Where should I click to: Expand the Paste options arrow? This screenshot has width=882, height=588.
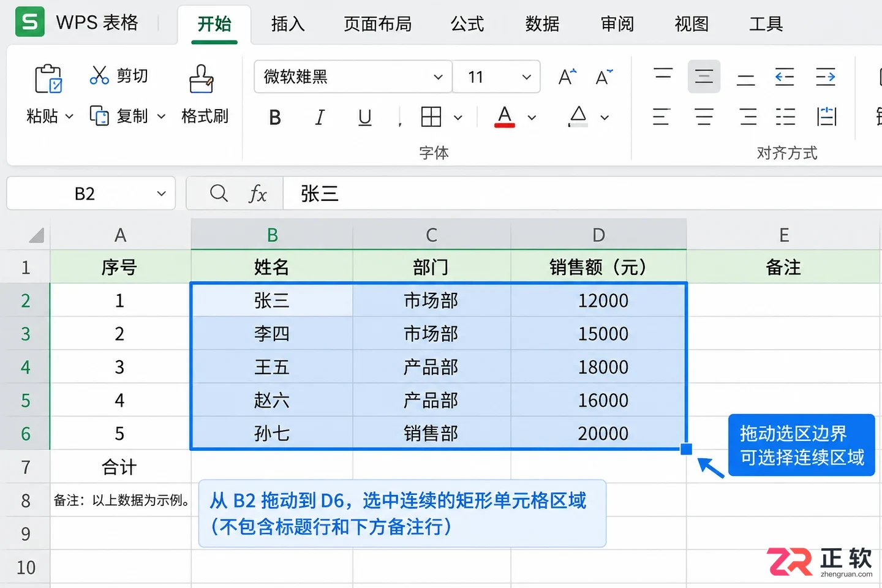click(69, 116)
